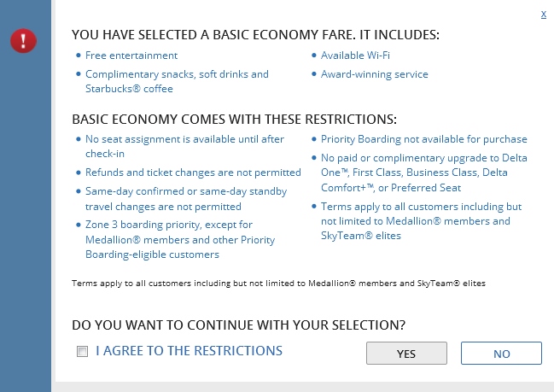
Task: Click the Basic Economy fare includes heading
Action: 255,35
